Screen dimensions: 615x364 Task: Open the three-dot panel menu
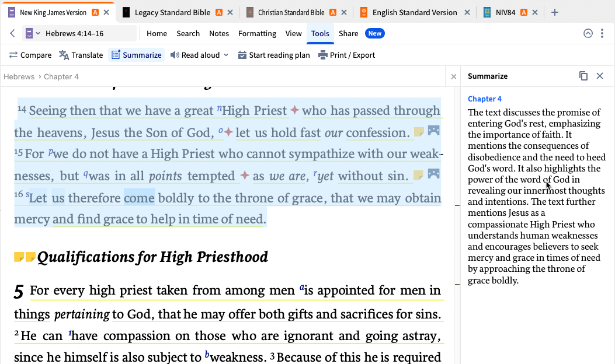click(602, 33)
